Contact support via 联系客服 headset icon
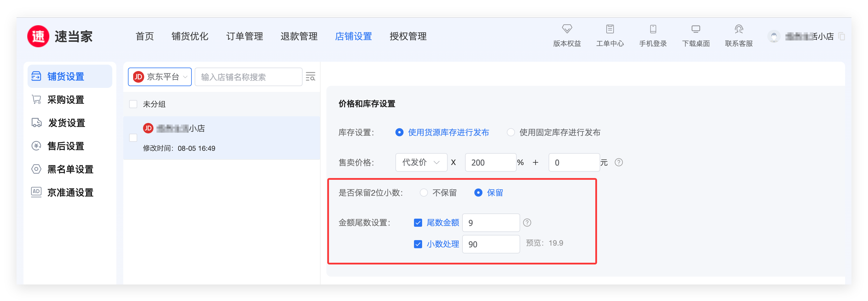 tap(739, 29)
